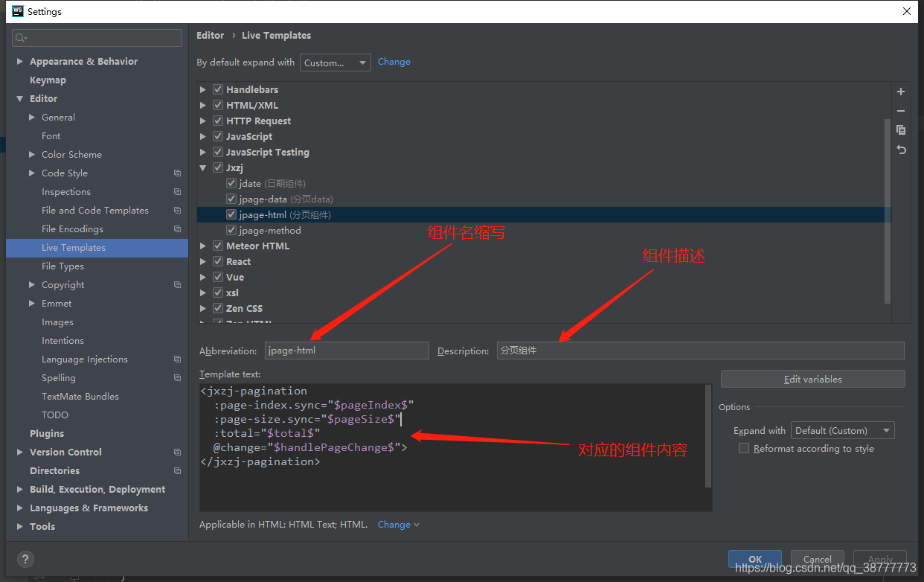Toggle the jpage-method template checkbox
This screenshot has width=924, height=582.
[x=231, y=230]
